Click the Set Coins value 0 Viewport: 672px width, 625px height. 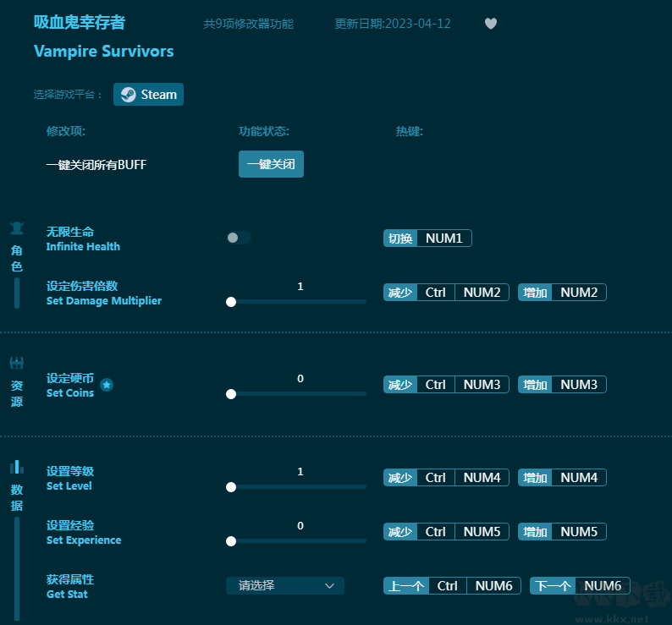300,378
